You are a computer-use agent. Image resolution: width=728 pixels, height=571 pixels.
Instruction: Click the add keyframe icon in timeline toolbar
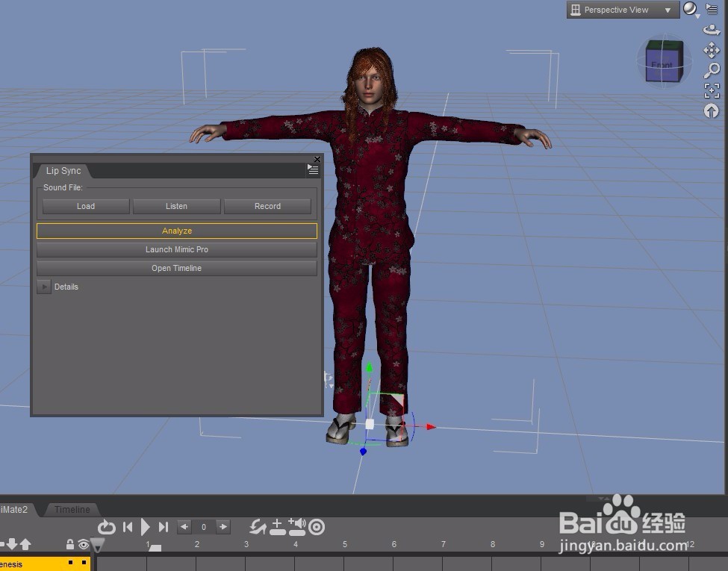point(277,527)
